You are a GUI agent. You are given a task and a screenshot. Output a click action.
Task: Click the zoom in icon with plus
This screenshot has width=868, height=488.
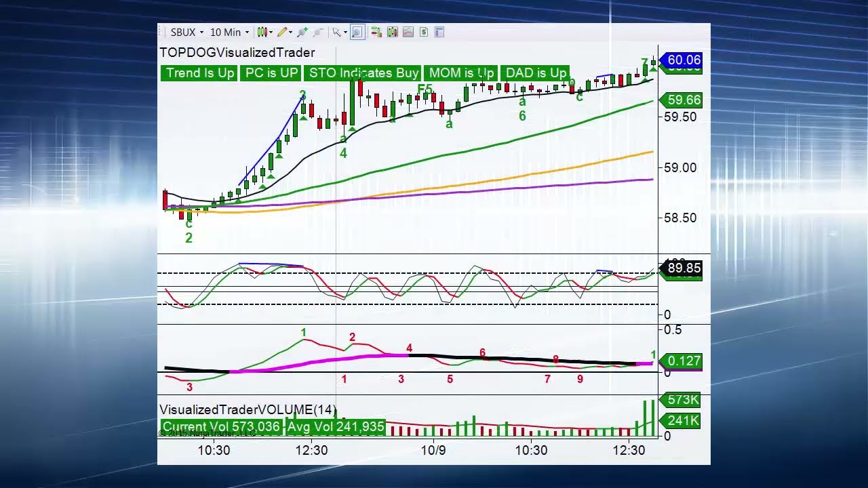coord(302,32)
